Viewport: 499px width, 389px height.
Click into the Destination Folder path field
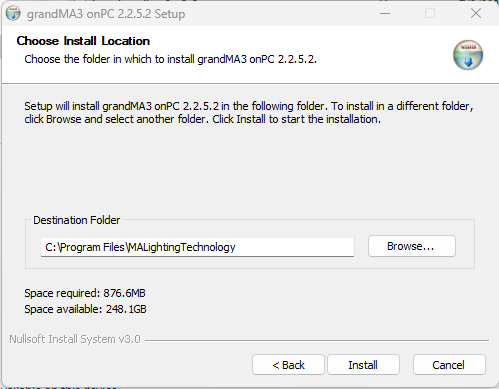pos(197,247)
